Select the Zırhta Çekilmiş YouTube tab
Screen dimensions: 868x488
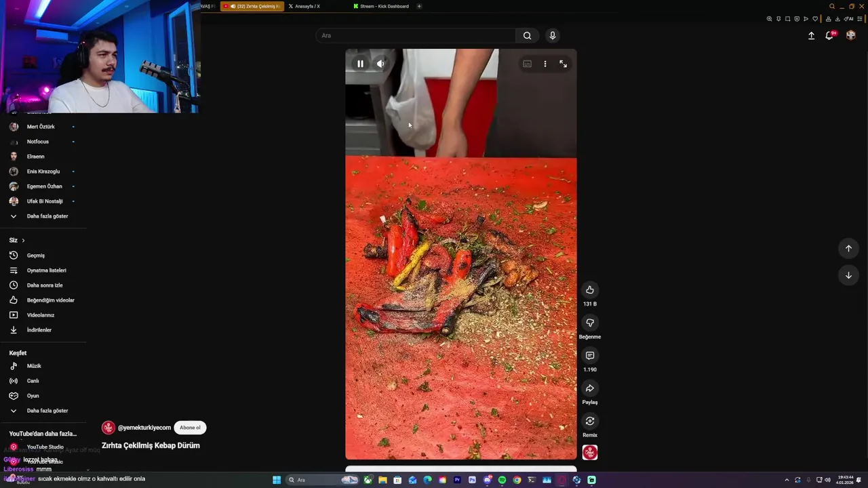(x=252, y=6)
